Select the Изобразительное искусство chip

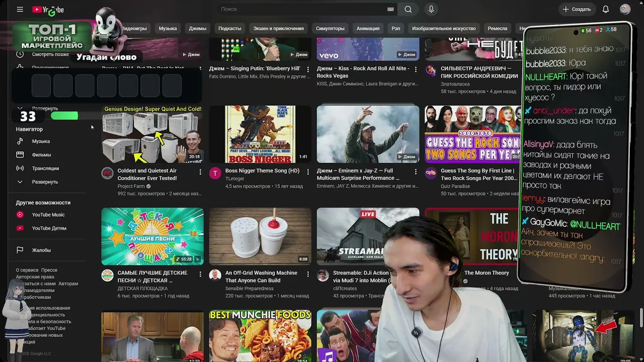coord(444,29)
